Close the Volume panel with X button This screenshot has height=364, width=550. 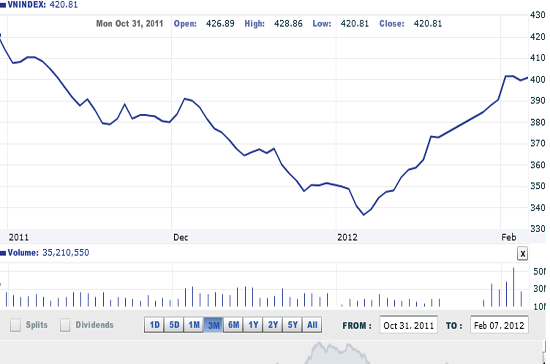point(522,254)
